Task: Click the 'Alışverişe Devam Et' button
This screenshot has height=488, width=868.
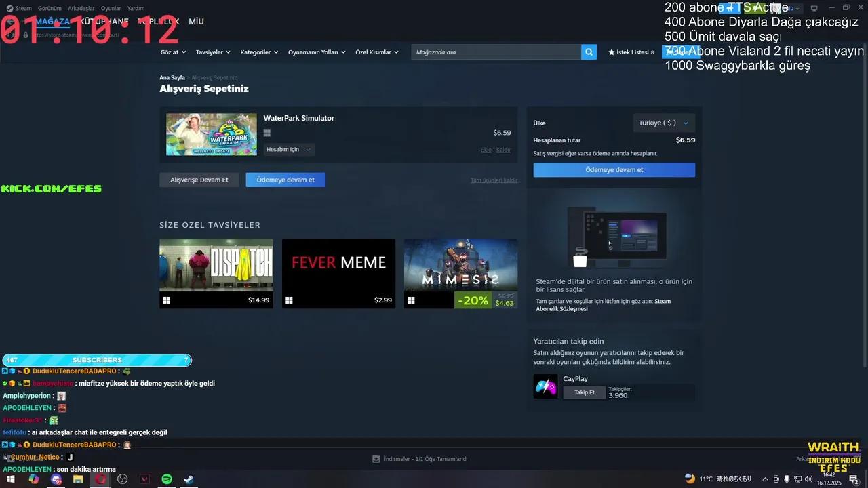Action: pyautogui.click(x=199, y=180)
